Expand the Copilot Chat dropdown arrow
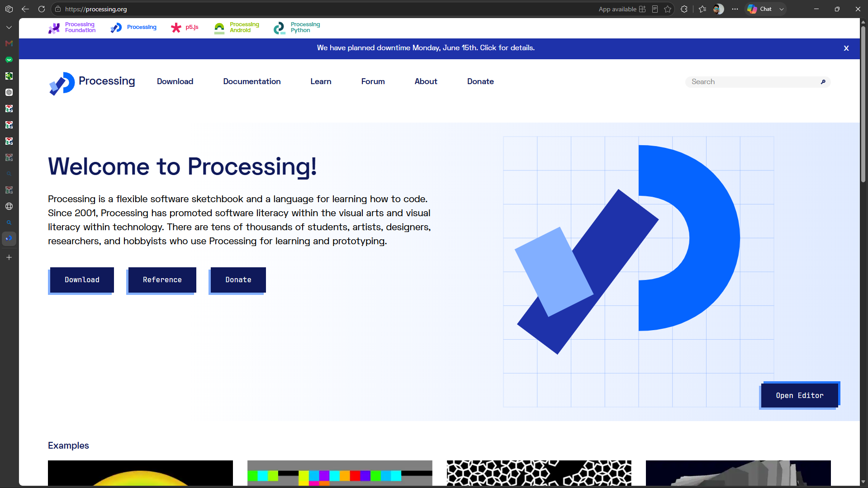 click(781, 9)
